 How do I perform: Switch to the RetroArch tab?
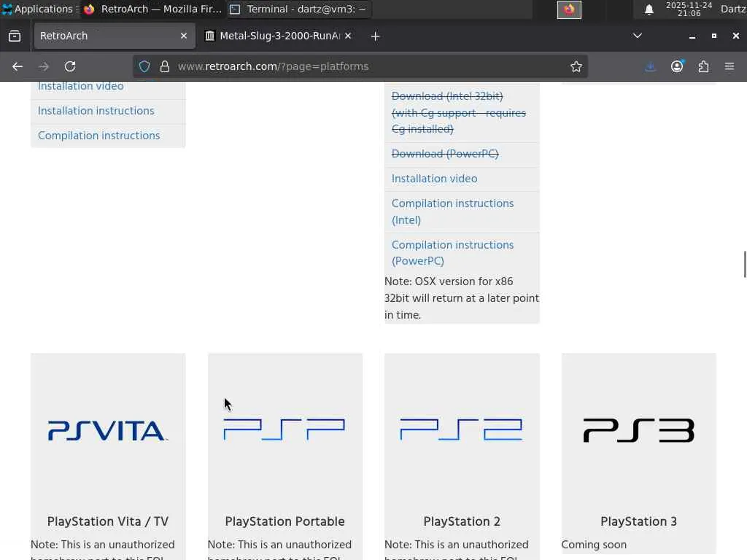(115, 36)
